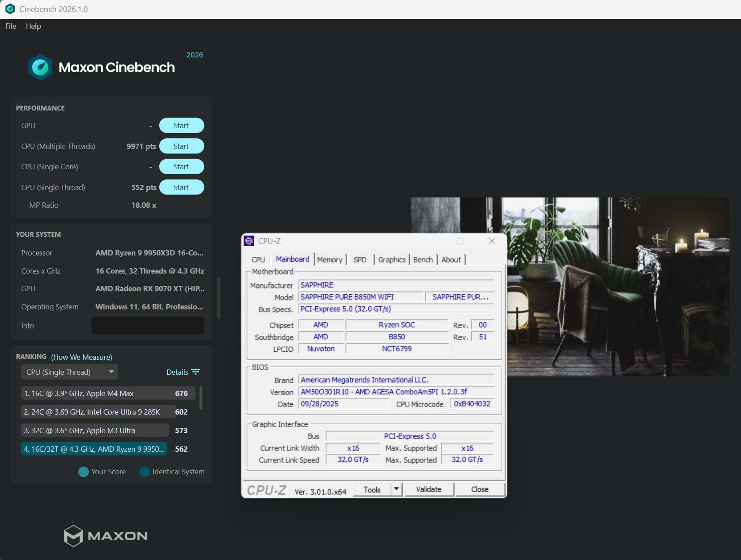741x560 pixels.
Task: Click the American Megatrends BIOS brand field
Action: (397, 380)
